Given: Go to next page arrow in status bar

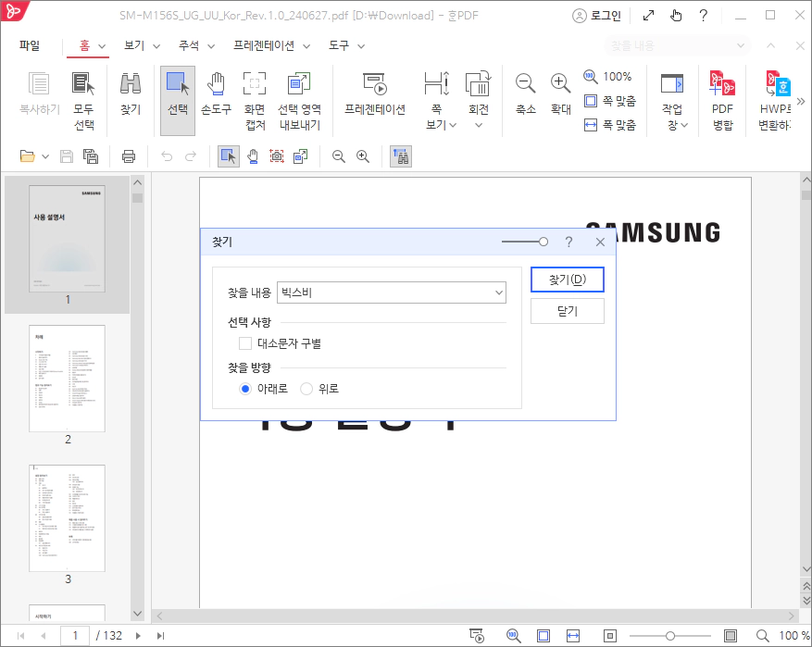Looking at the screenshot, I should point(138,636).
